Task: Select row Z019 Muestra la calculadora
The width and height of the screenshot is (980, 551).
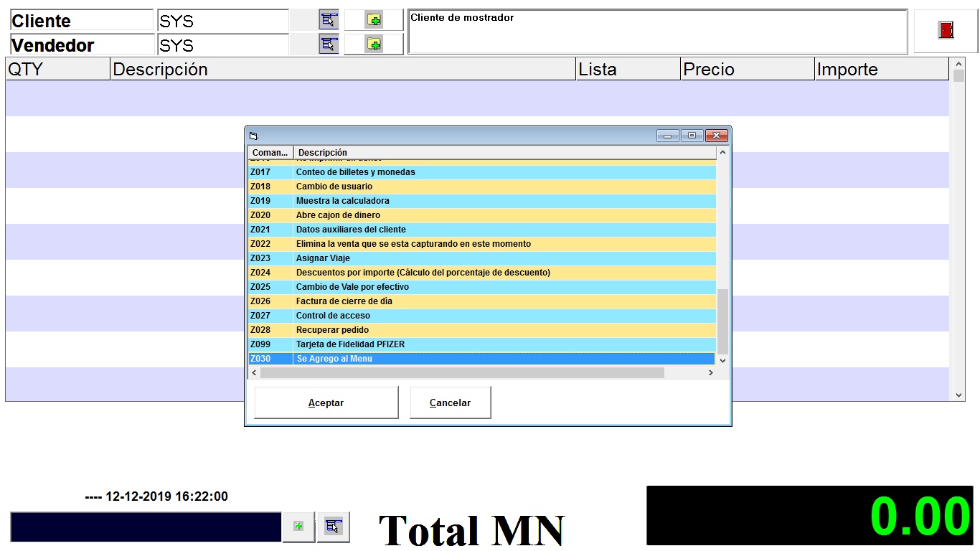Action: [x=482, y=201]
